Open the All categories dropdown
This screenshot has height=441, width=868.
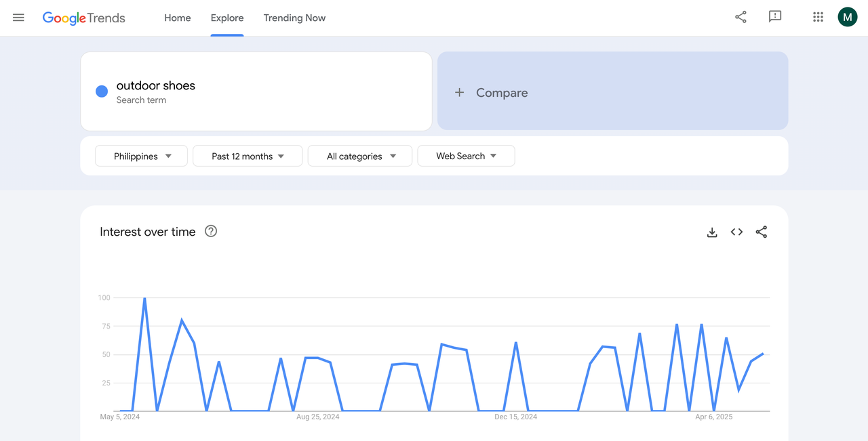click(x=359, y=156)
